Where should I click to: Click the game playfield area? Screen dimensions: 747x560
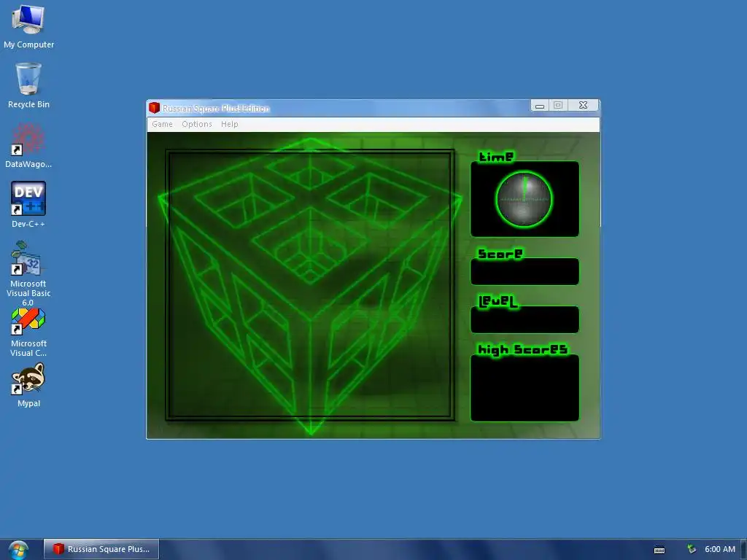[310, 285]
